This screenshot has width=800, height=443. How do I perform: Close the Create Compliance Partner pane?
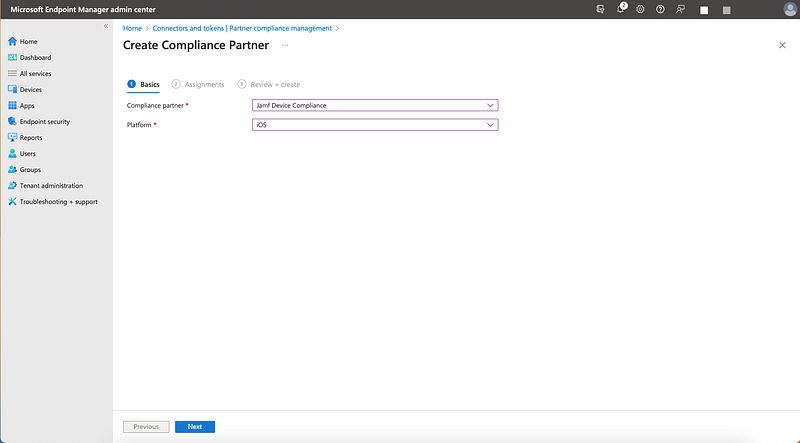pos(782,45)
